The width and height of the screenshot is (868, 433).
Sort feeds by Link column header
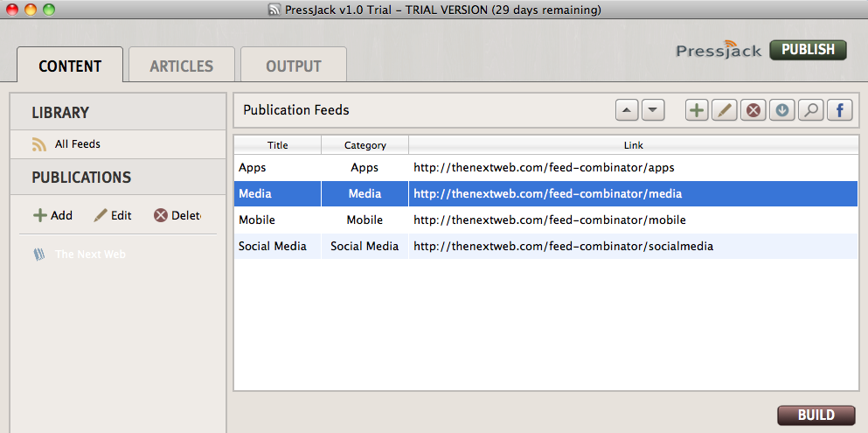tap(633, 145)
